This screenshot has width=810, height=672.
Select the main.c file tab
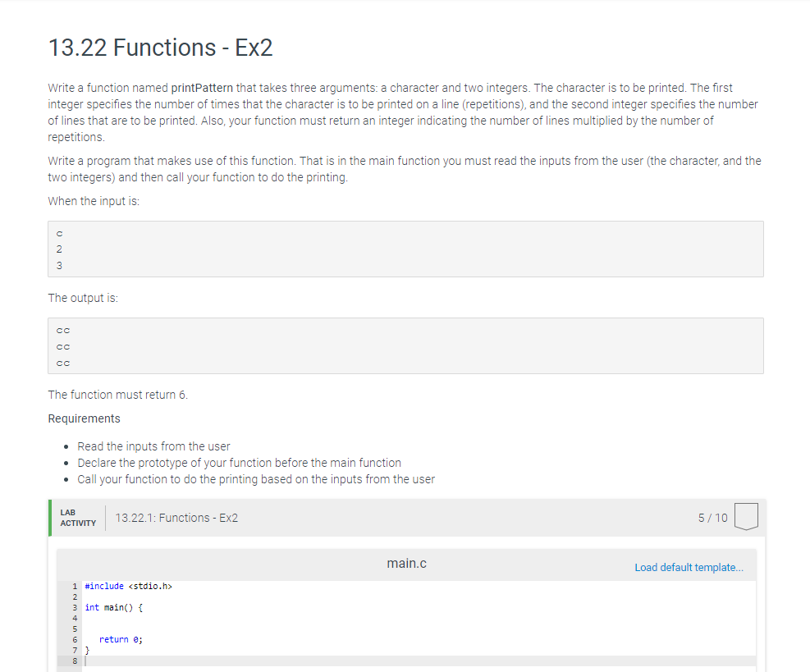406,564
